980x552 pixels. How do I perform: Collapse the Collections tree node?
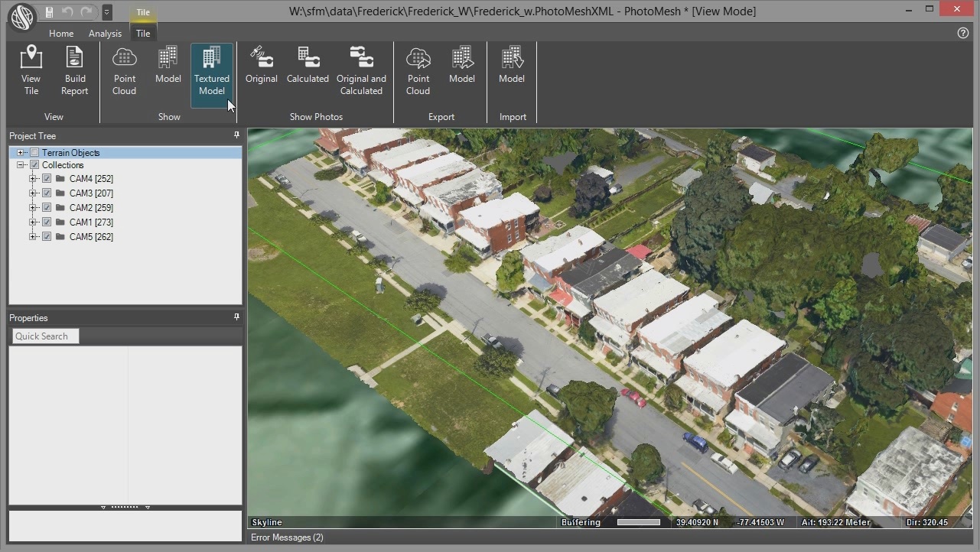(21, 164)
